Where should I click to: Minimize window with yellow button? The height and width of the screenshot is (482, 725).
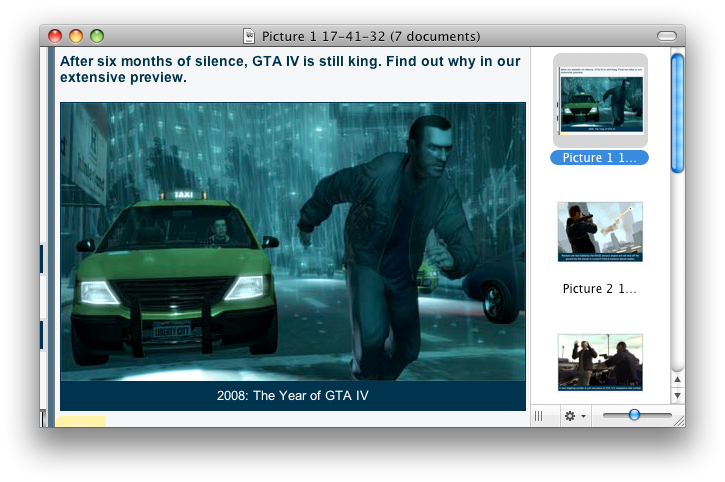point(76,36)
